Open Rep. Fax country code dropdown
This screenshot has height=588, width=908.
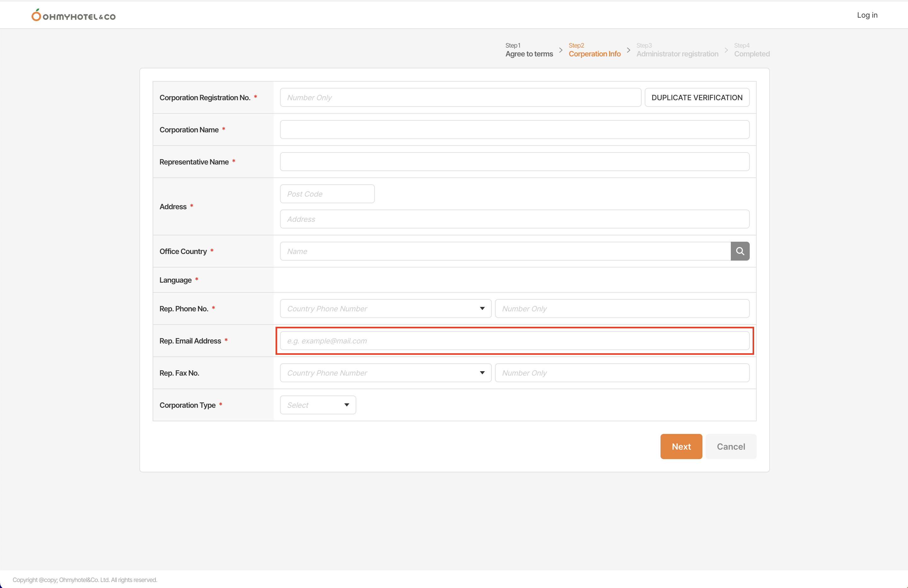pyautogui.click(x=385, y=372)
